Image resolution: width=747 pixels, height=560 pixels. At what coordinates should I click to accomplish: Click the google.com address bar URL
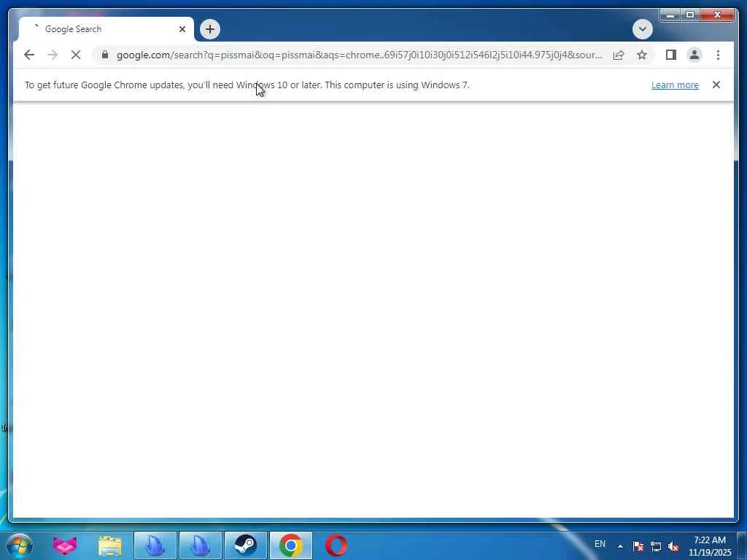coord(359,55)
